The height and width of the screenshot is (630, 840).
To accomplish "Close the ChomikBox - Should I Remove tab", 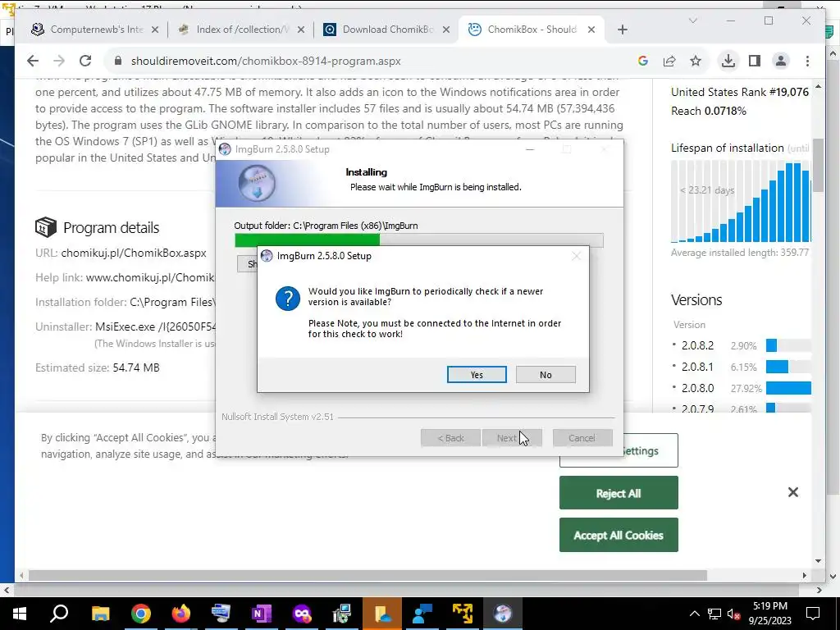I will (x=591, y=30).
